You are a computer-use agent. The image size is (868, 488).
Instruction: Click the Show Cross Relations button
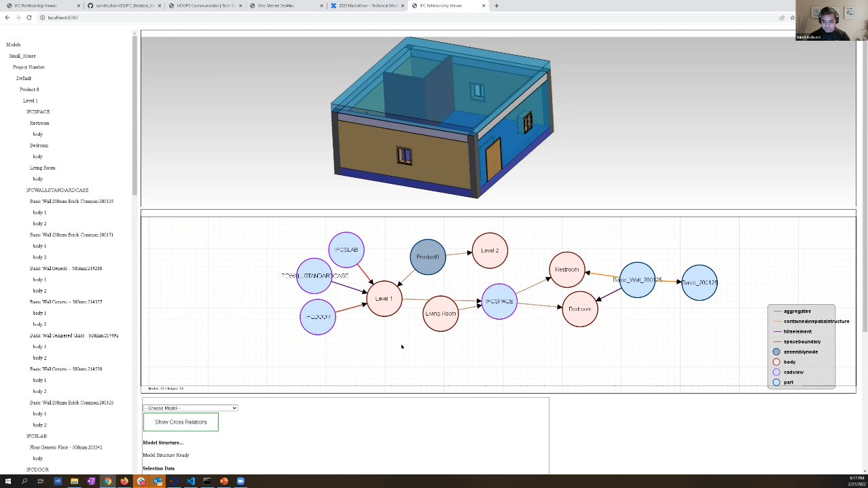tap(181, 422)
